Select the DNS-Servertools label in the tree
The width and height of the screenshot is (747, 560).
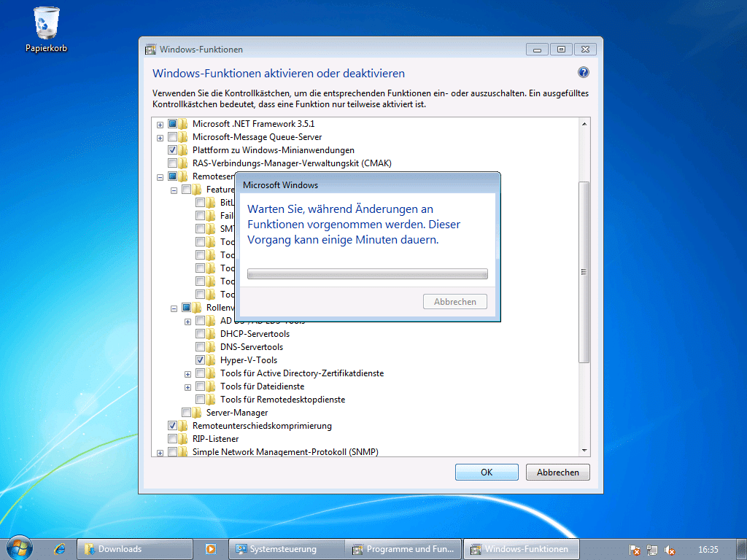pos(252,347)
